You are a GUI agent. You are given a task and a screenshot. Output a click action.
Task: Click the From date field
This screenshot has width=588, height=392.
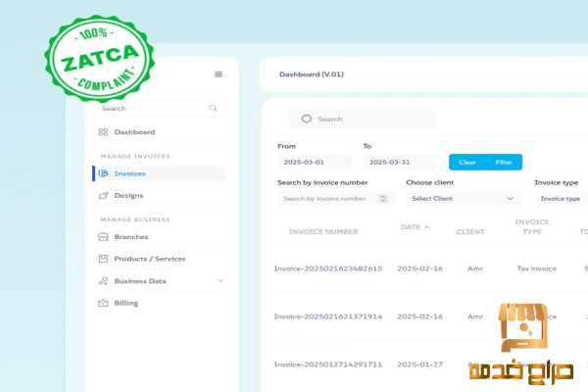coord(316,162)
